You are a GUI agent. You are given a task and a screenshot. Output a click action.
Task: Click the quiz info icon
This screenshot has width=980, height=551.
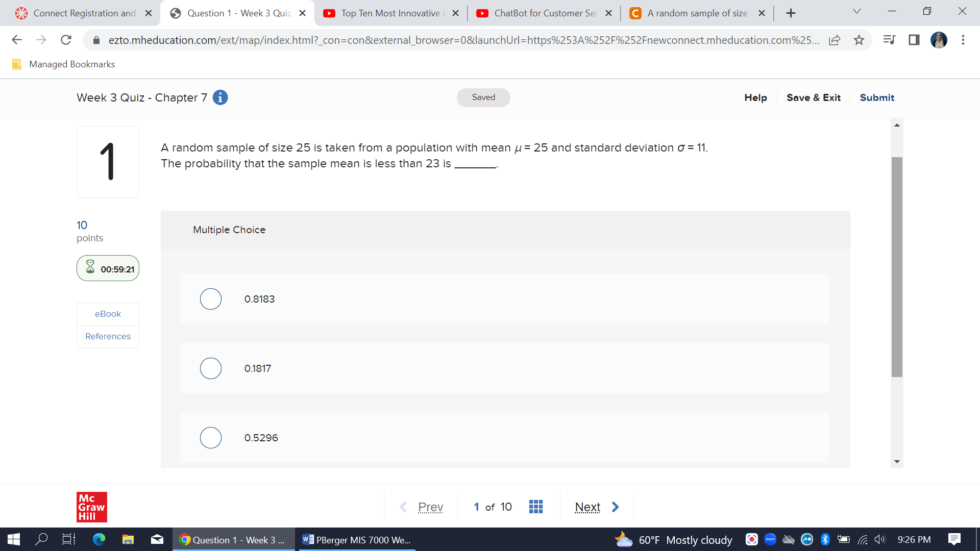220,97
